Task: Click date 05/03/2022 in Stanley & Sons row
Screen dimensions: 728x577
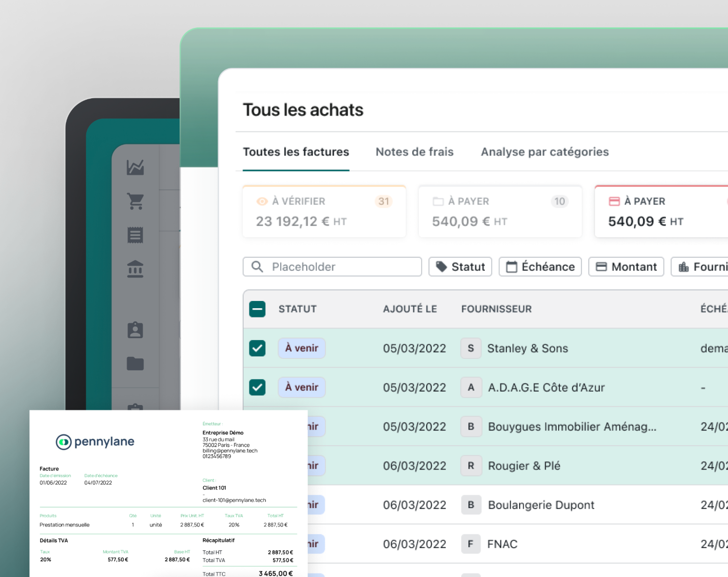Action: pyautogui.click(x=415, y=348)
